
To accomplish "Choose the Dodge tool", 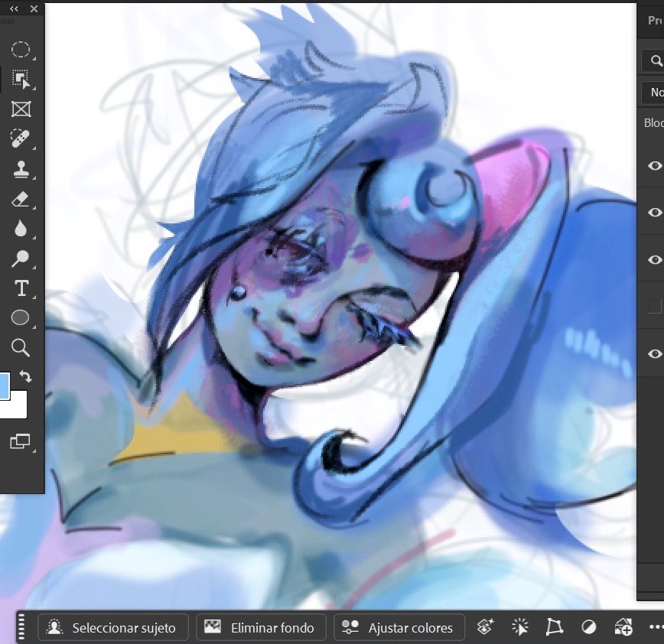I will (x=21, y=259).
